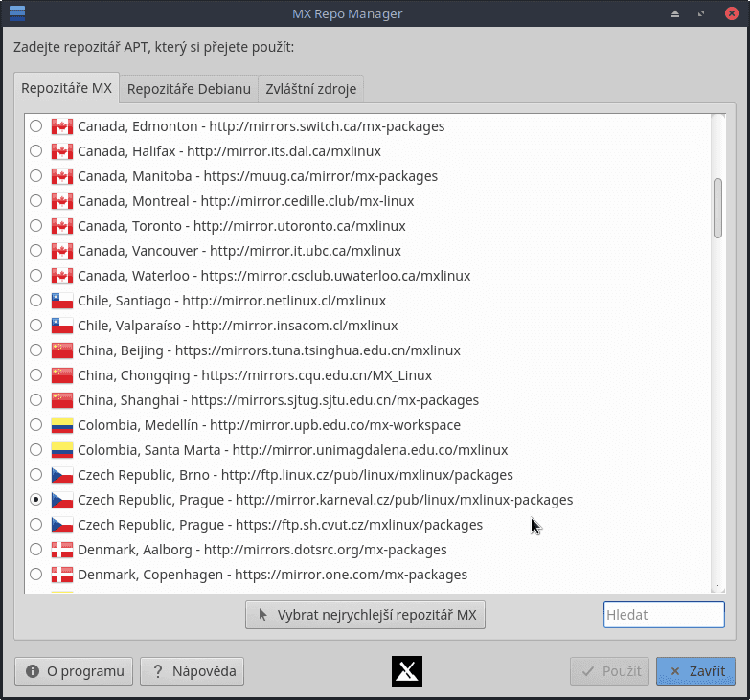
Task: Select the Colombia, Medellín radio button
Action: tap(35, 424)
